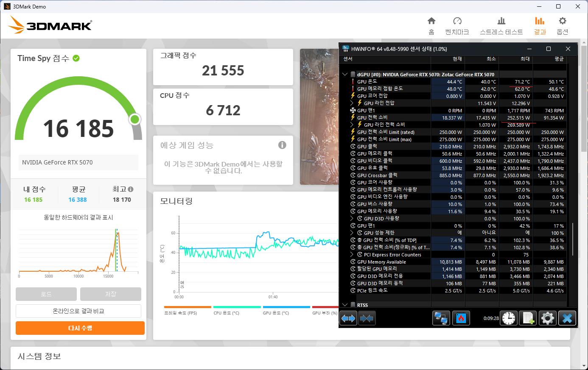Viewport: 588px width, 370px height.
Task: Reset HWiNFO sensor timer with clock icon
Action: (x=509, y=318)
